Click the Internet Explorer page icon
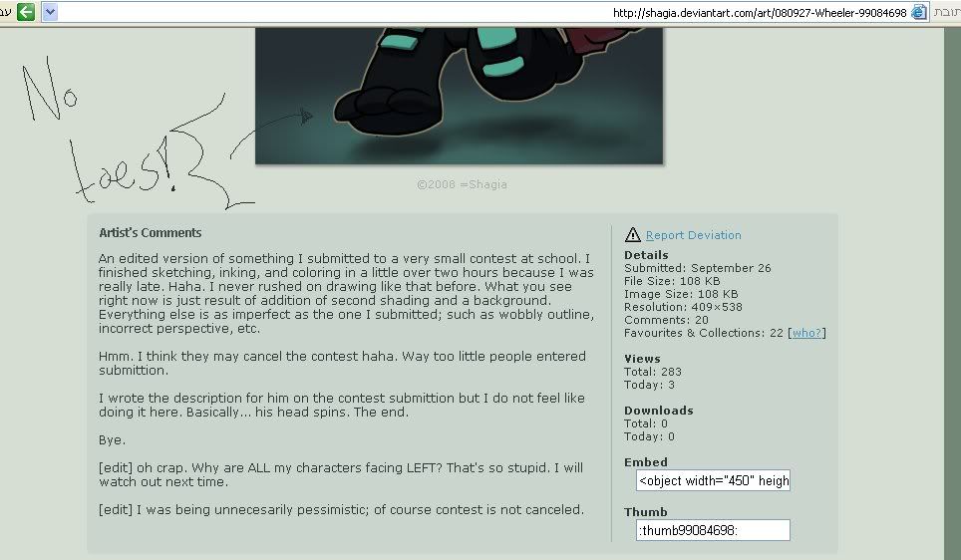Screen dimensions: 961x560 919,12
